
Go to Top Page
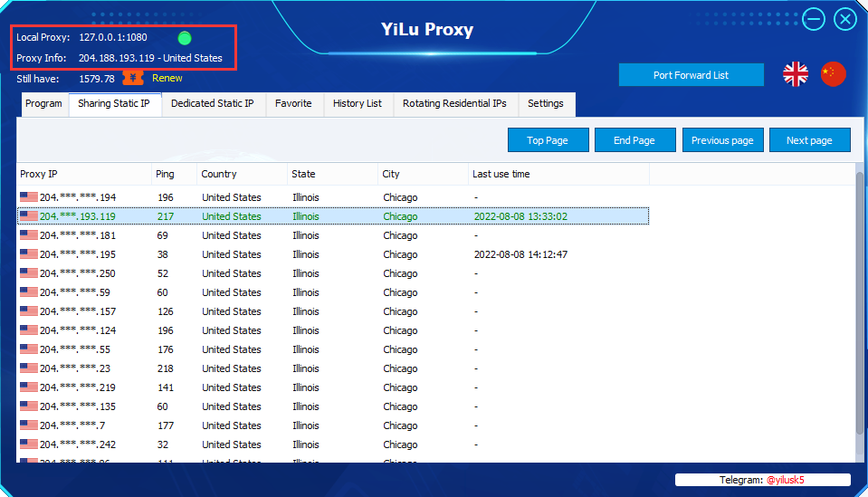(x=548, y=140)
